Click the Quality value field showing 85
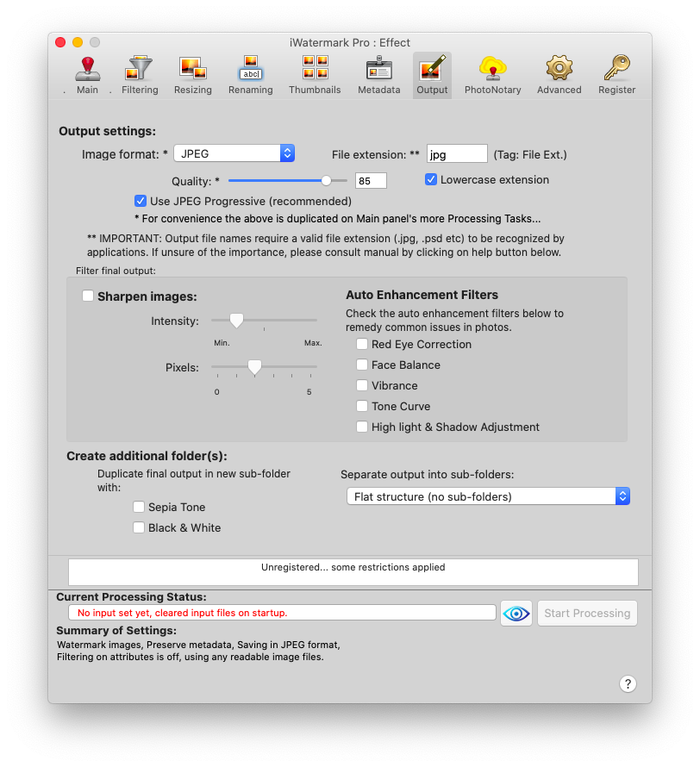The height and width of the screenshot is (767, 700). click(371, 180)
